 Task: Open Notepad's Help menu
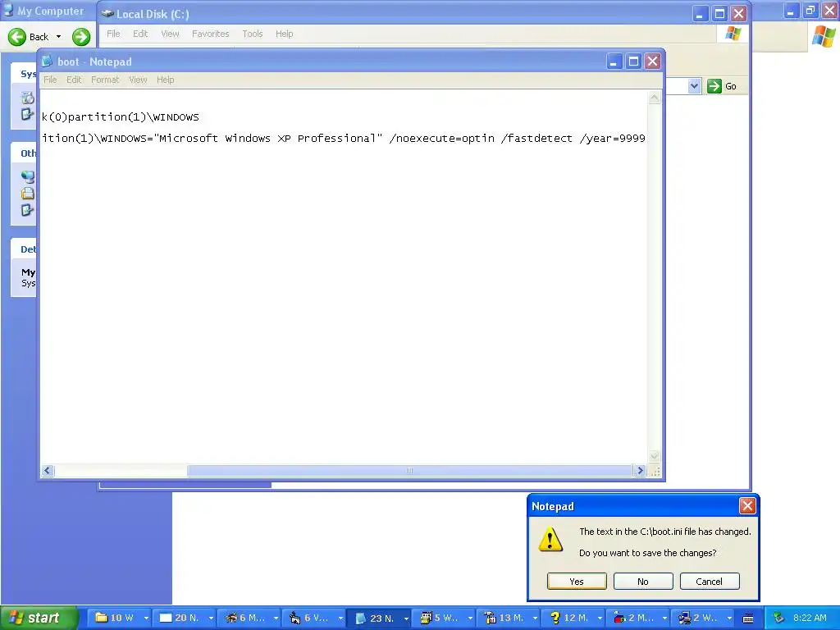(165, 80)
